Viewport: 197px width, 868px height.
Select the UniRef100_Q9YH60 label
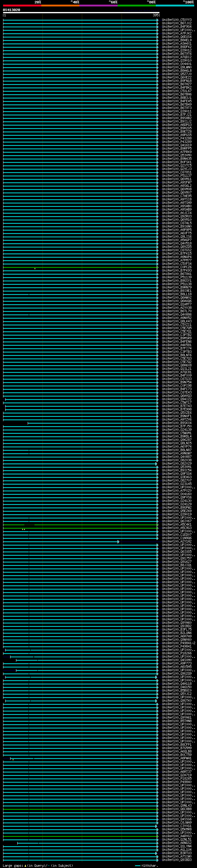pyautogui.click(x=177, y=623)
